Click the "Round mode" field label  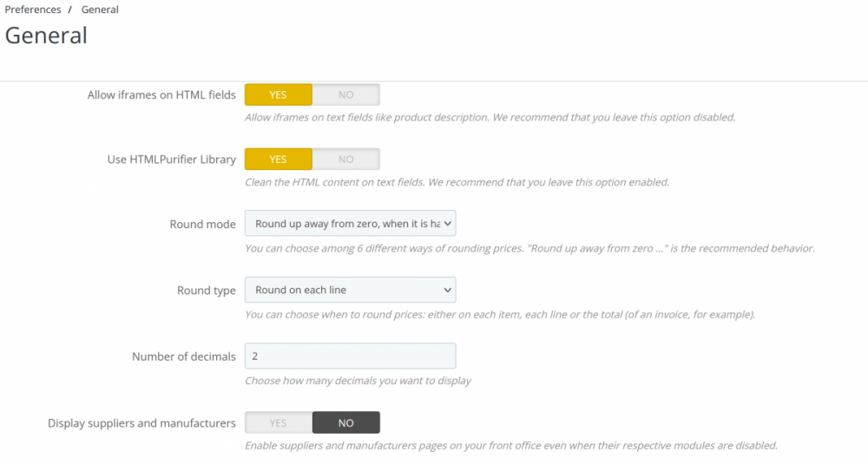coord(202,225)
